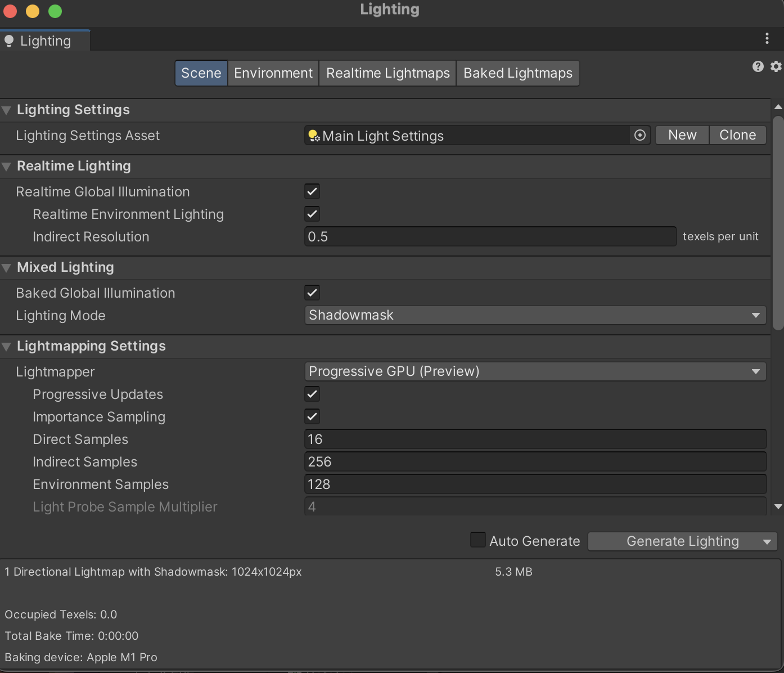Open the Generate Lighting dropdown arrow
784x673 pixels.
click(x=767, y=542)
